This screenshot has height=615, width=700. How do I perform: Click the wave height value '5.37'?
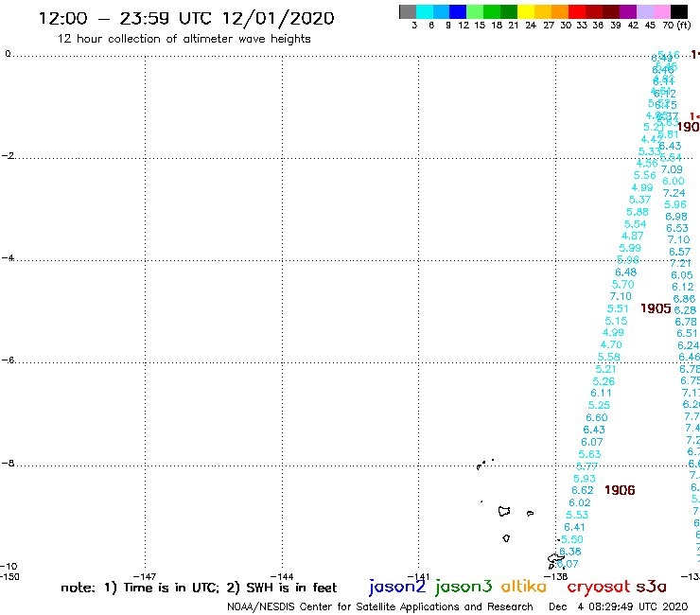pos(639,200)
